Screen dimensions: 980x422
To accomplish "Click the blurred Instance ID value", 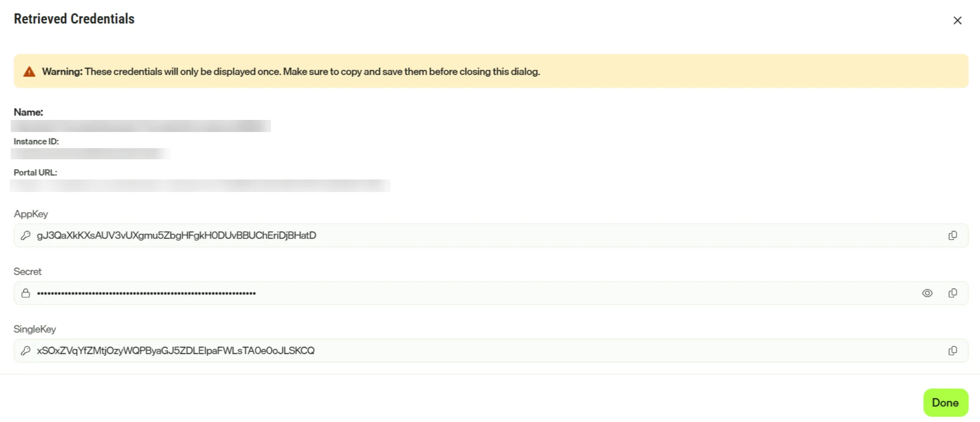I will [x=90, y=153].
